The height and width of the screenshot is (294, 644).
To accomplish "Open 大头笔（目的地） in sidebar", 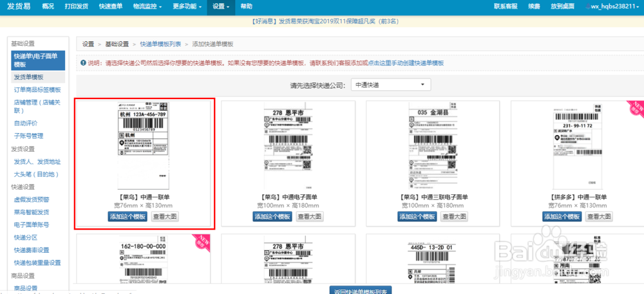I will point(37,174).
